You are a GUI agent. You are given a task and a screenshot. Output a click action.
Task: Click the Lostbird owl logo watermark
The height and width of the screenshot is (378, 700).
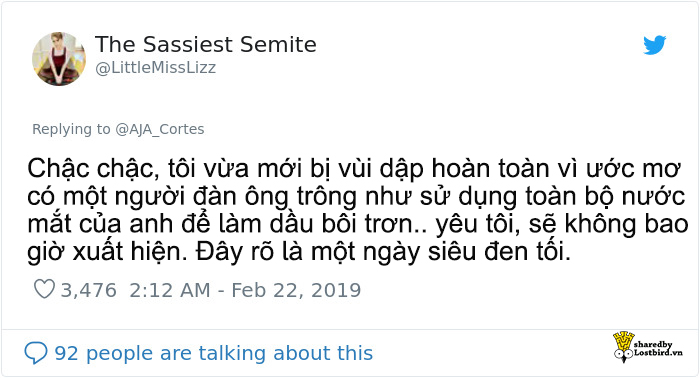coord(623,346)
